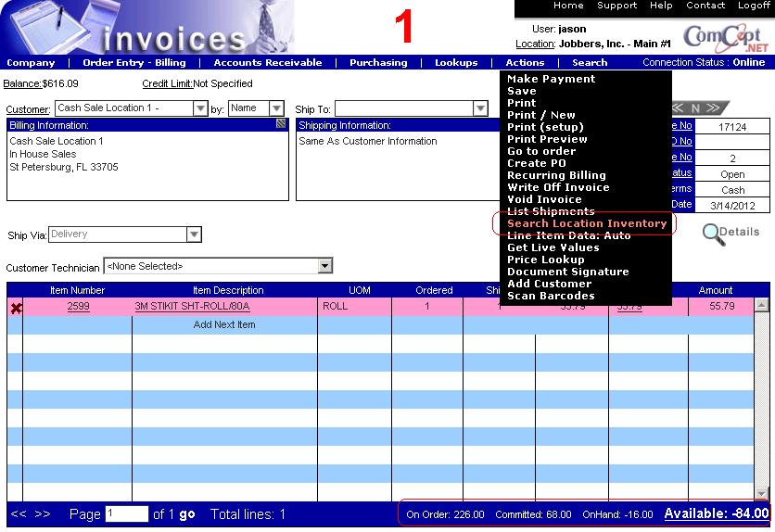Image resolution: width=775 pixels, height=532 pixels.
Task: Click the billing information edit icon
Action: pyautogui.click(x=281, y=123)
